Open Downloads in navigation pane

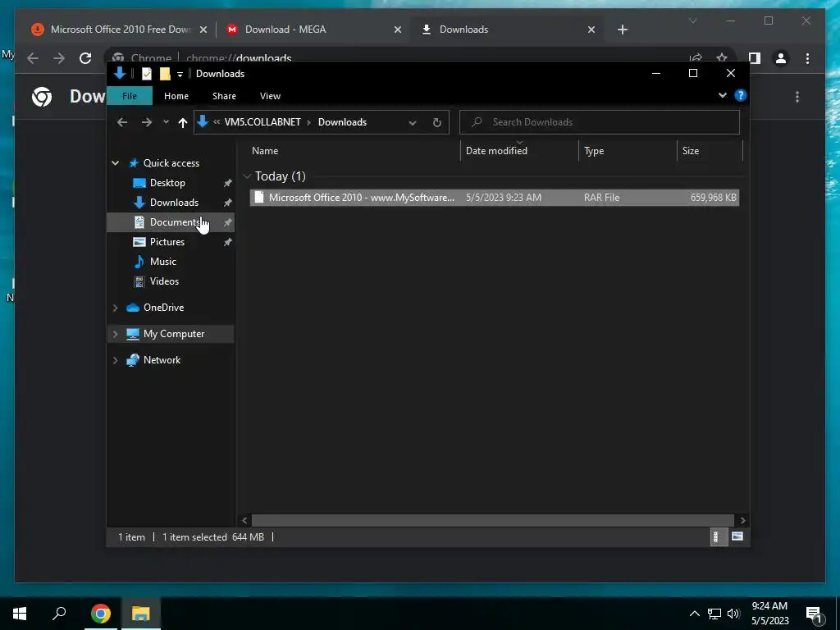(174, 203)
